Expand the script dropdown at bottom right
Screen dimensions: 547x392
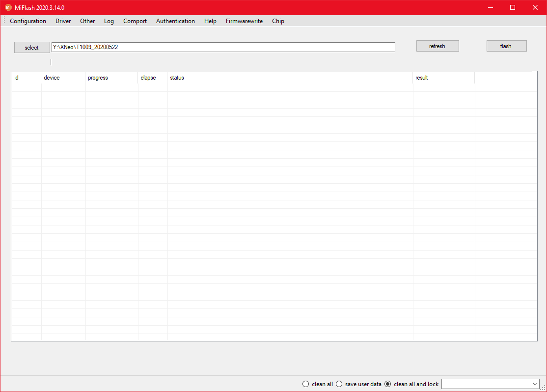535,384
